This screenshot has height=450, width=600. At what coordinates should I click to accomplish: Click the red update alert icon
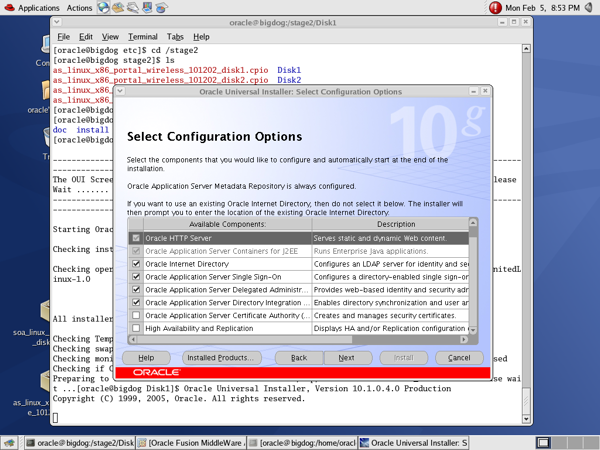[x=495, y=8]
